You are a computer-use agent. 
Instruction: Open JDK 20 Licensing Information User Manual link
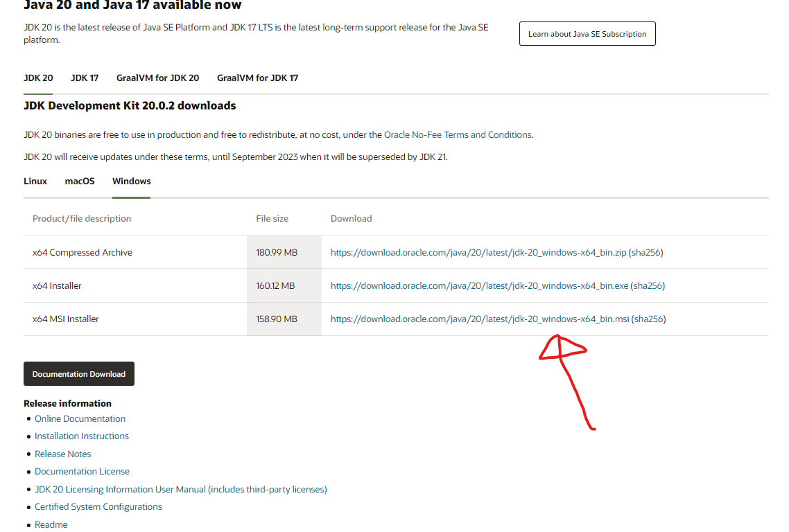point(181,489)
